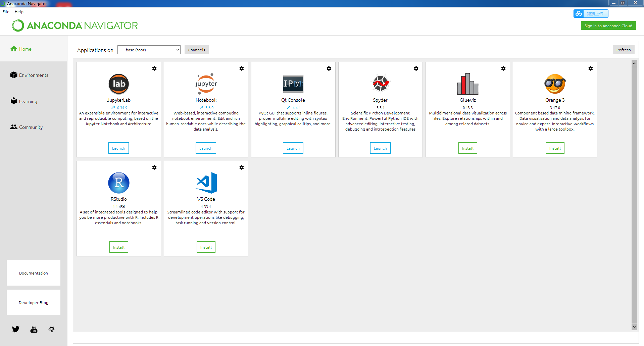
Task: Go to the Learning tab
Action: (x=28, y=101)
